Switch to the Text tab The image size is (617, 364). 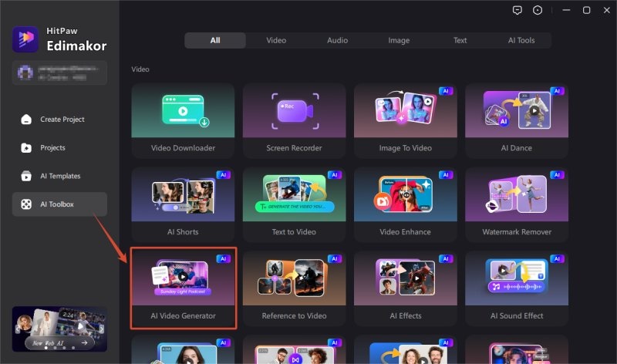pos(460,40)
